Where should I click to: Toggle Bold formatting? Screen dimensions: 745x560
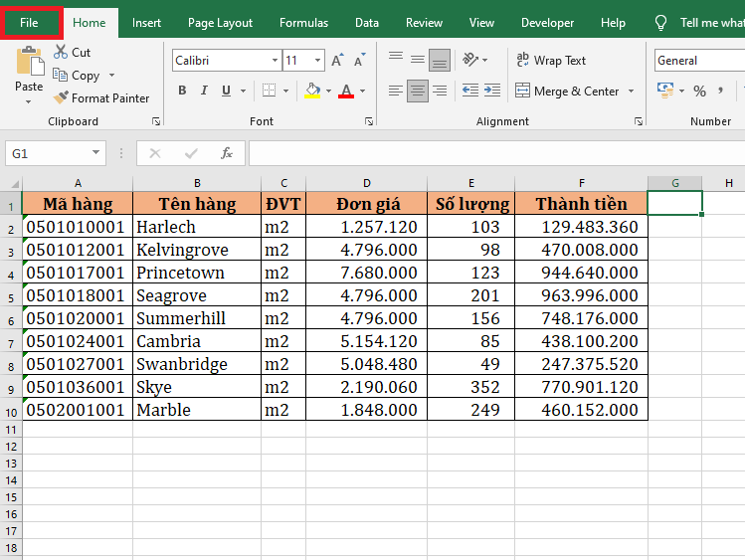tap(182, 92)
